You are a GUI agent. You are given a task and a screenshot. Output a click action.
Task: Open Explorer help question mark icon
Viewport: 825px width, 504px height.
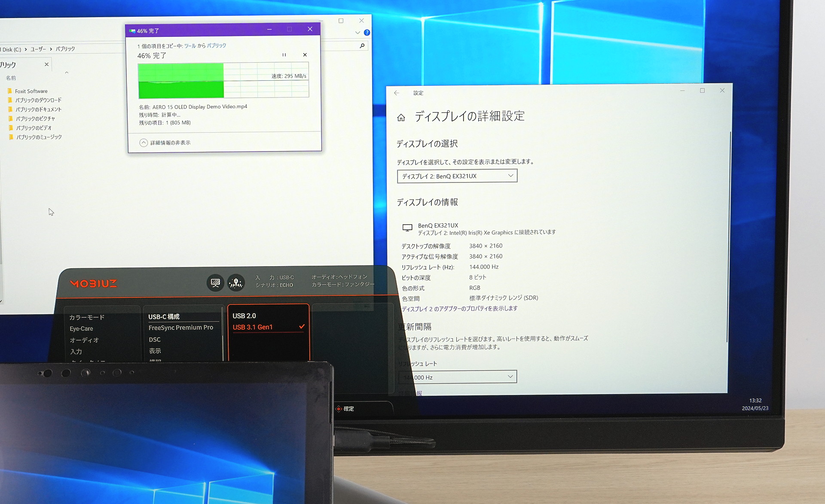[x=367, y=33]
